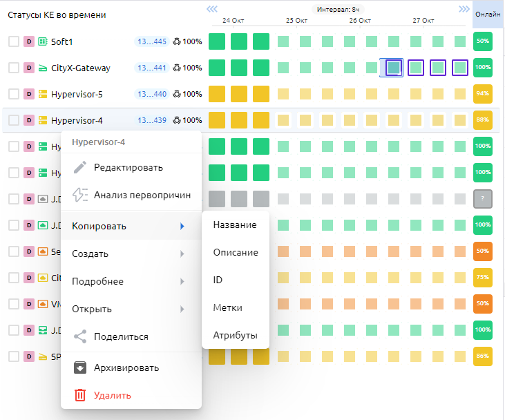505x420 pixels.
Task: Click the yellow Hypervisor-5 server icon
Action: (x=42, y=94)
